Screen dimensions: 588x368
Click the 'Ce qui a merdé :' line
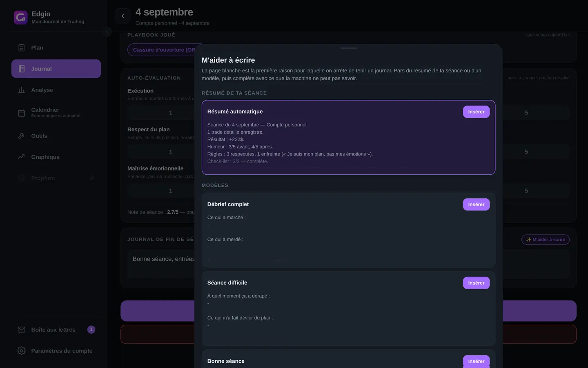point(225,240)
